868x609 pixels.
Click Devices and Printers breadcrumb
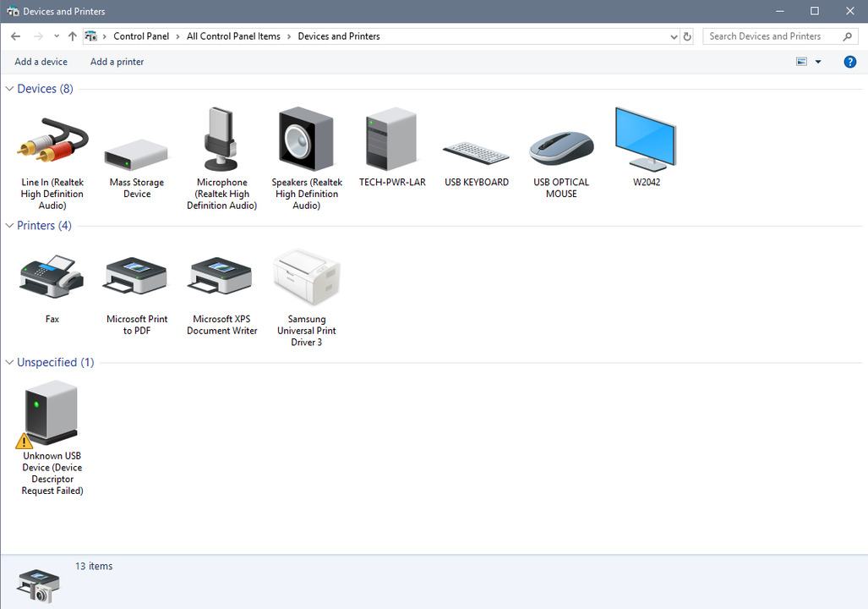pyautogui.click(x=339, y=36)
